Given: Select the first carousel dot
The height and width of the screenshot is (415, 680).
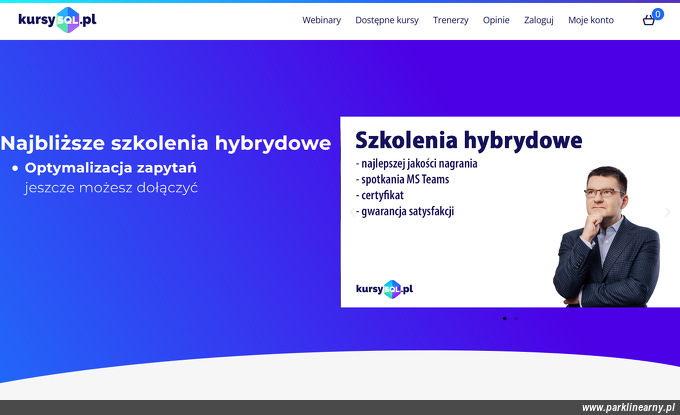Looking at the screenshot, I should pos(504,318).
